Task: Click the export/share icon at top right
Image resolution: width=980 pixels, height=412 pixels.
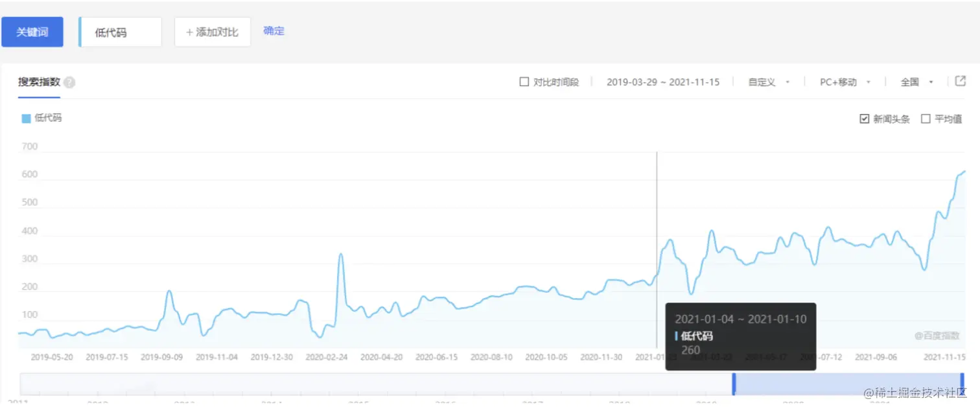Action: [x=961, y=82]
